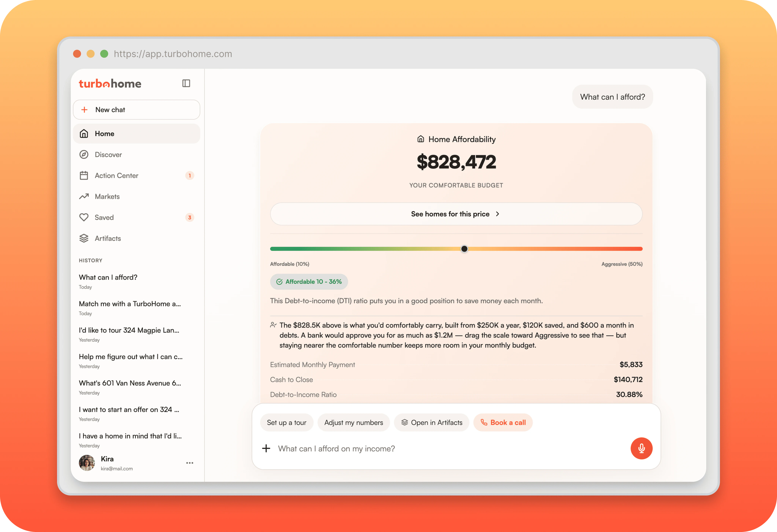Open history chat 'What can I afford?'
Viewport: 777px width, 532px height.
point(136,281)
